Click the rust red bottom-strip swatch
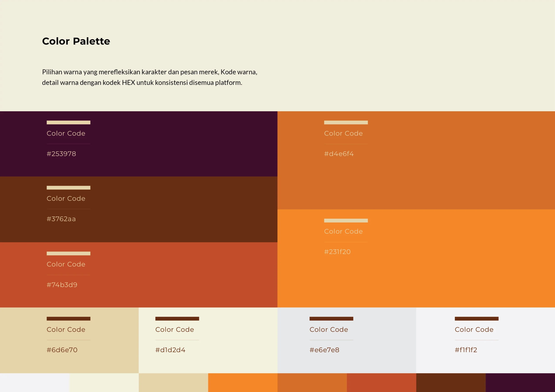 tap(381, 383)
